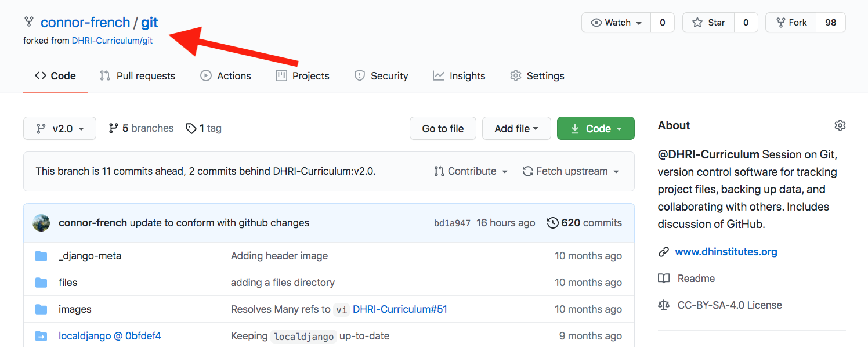
Task: Open the Projects tab
Action: tap(302, 76)
